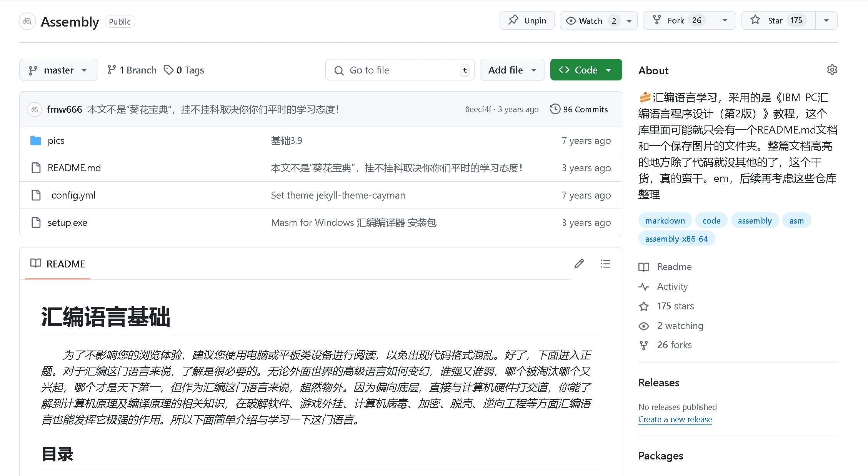Open Set theme jekyll-theme-cayman commit message
Image resolution: width=868 pixels, height=476 pixels.
(x=338, y=195)
